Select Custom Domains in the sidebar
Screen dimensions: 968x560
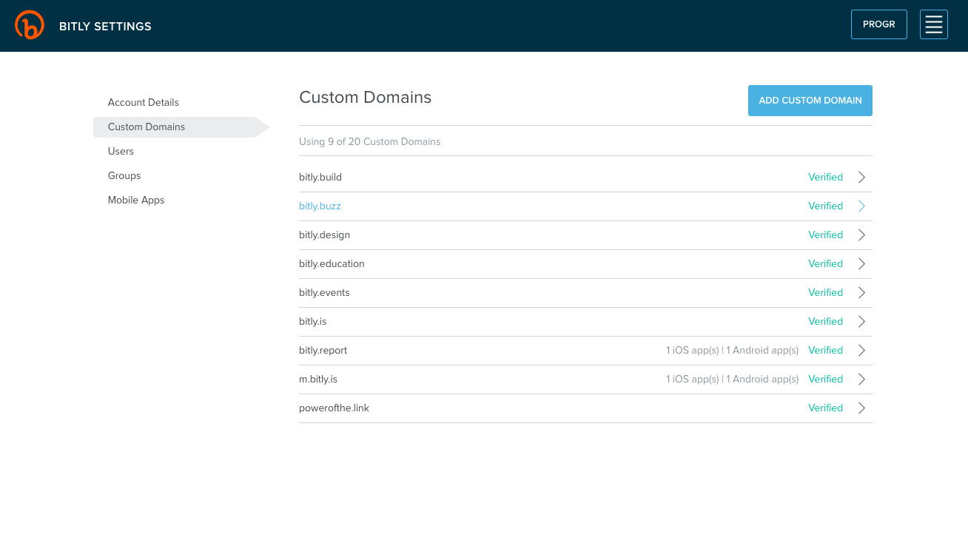pyautogui.click(x=147, y=127)
